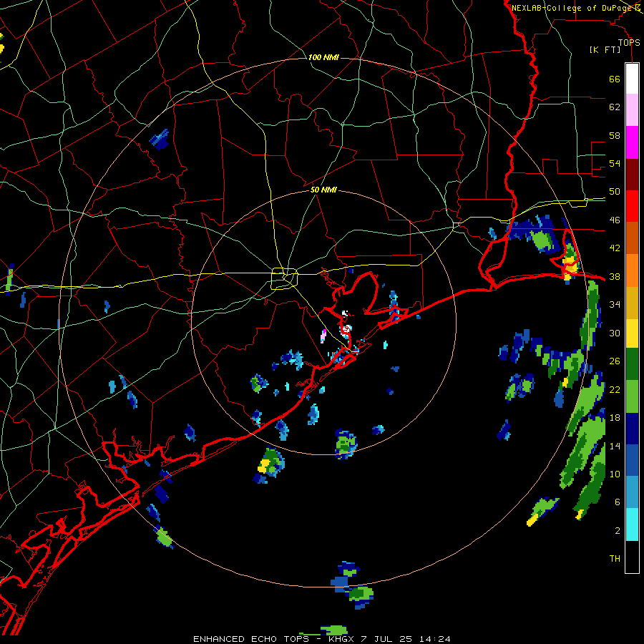The width and height of the screenshot is (644, 644).
Task: Click the legend value 26
Action: click(615, 361)
